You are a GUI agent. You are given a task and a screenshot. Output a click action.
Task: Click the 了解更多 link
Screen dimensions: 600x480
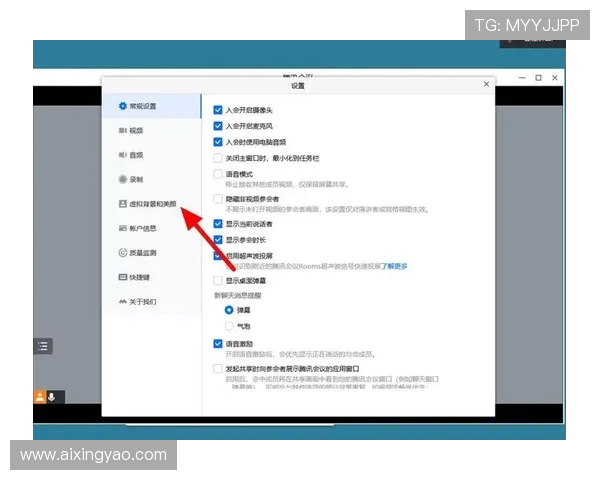394,266
